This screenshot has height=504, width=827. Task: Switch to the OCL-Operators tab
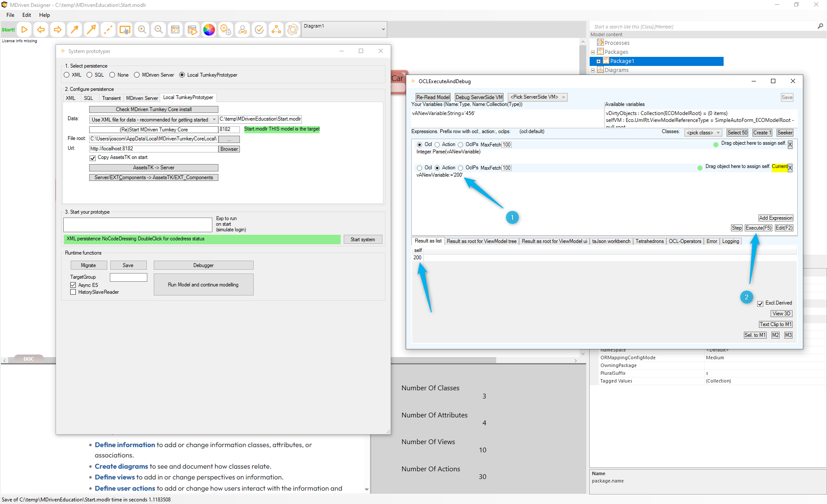click(685, 241)
